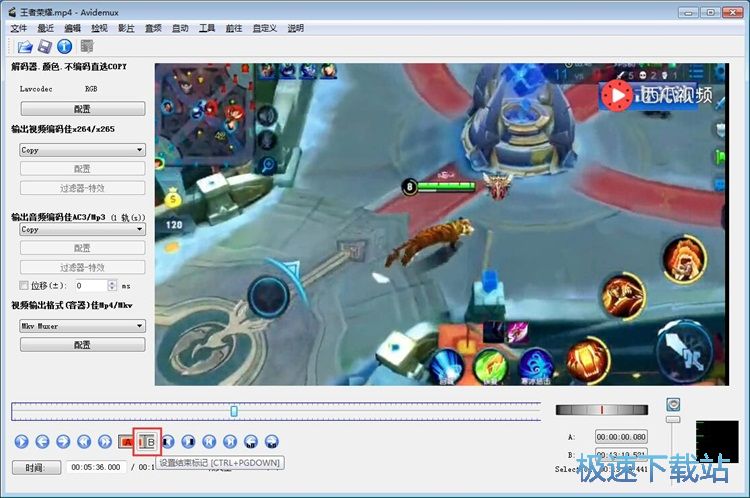This screenshot has width=750, height=498.
Task: Enable the 位移 audio shift checkbox
Action: pos(23,286)
